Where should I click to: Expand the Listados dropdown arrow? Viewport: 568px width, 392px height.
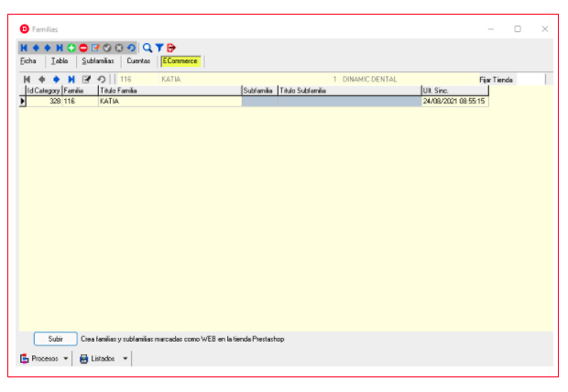pyautogui.click(x=125, y=358)
